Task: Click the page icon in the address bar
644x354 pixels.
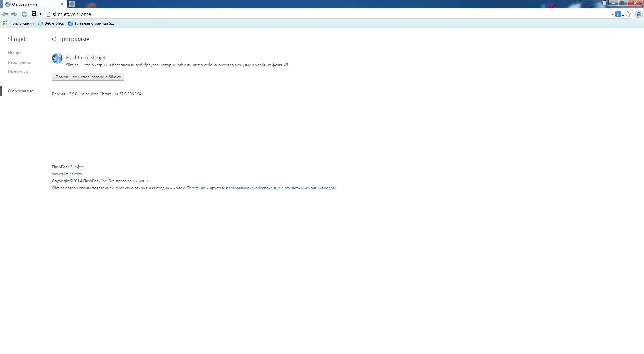Action: (x=48, y=14)
